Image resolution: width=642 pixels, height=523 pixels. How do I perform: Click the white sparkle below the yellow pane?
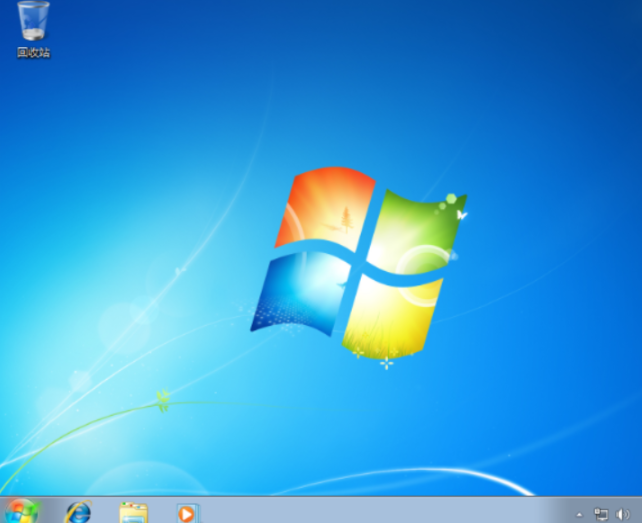click(x=386, y=362)
